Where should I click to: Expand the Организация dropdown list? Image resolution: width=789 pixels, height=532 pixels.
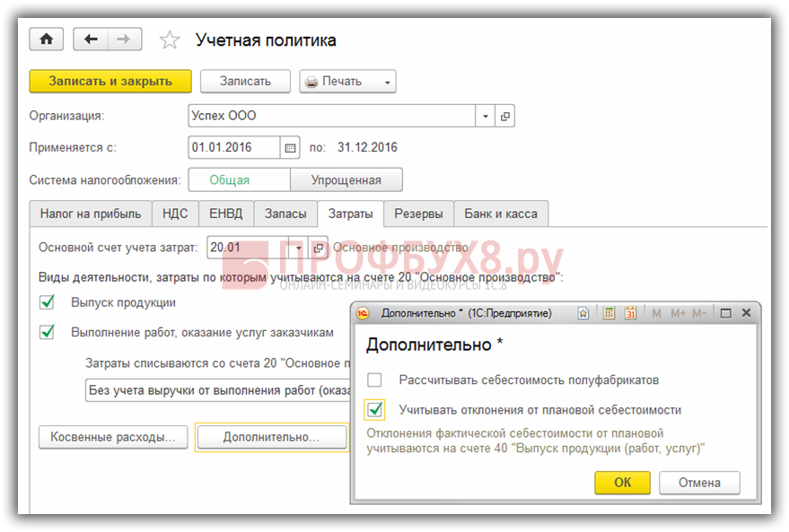coord(486,116)
